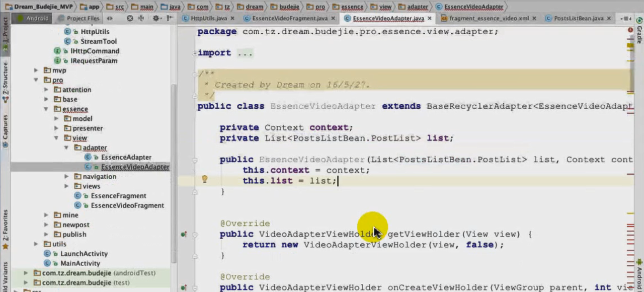Select EssenceFragment class in tree
The image size is (644, 292).
tap(118, 196)
